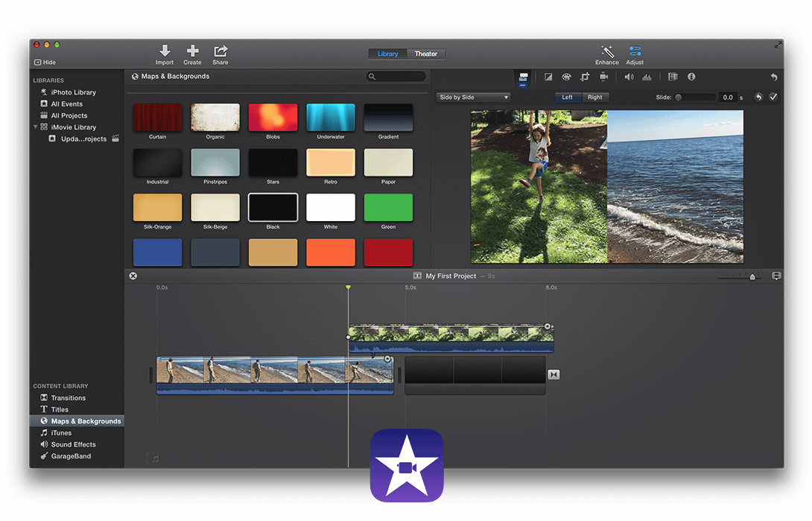Image resolution: width=812 pixels, height=521 pixels.
Task: Click the transition icon after the black clip
Action: [x=554, y=374]
